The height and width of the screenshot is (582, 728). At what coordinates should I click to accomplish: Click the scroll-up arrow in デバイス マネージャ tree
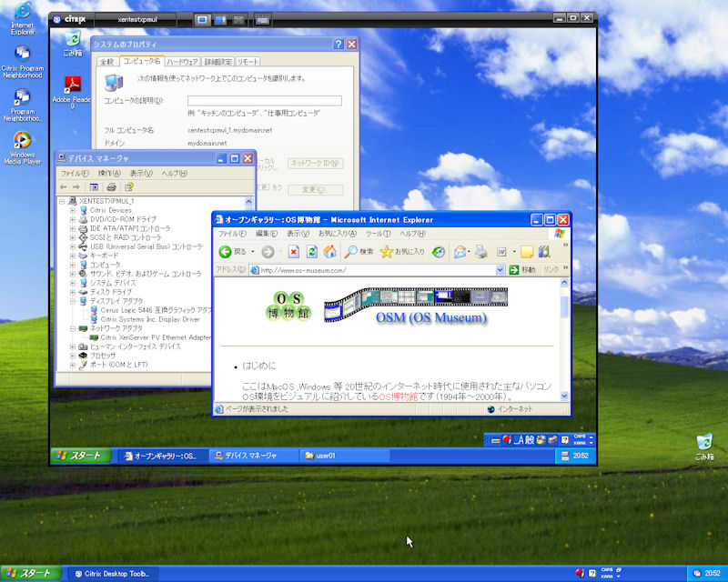tap(248, 202)
